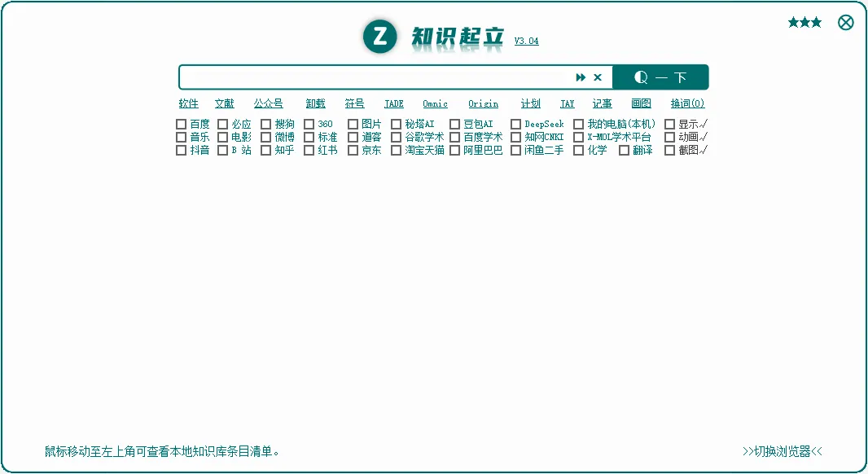Check the 化学 checkbox
This screenshot has height=474, width=868.
578,150
